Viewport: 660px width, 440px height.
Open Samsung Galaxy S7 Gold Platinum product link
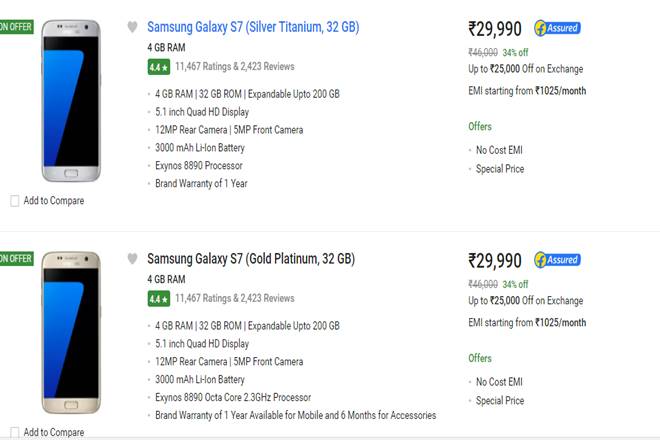pos(251,259)
